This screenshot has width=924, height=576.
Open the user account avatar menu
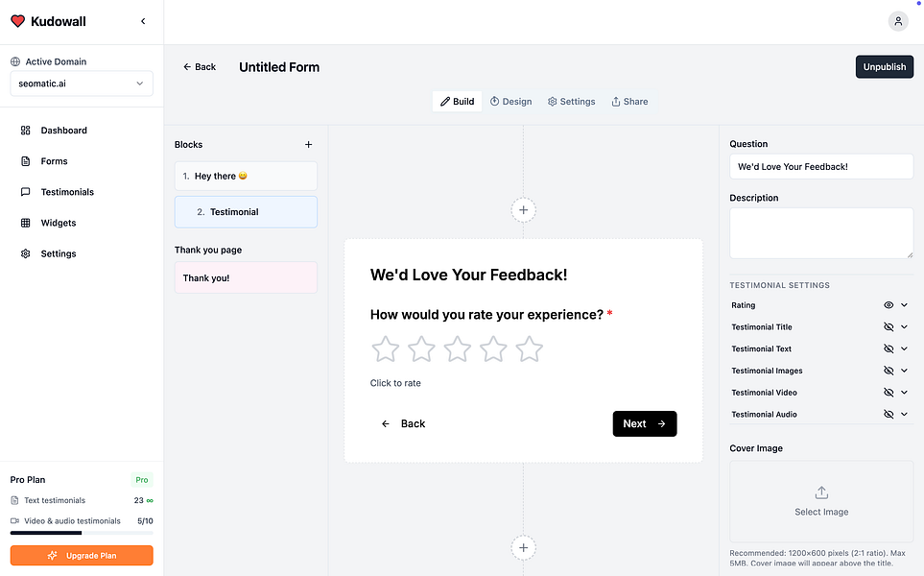pyautogui.click(x=897, y=21)
